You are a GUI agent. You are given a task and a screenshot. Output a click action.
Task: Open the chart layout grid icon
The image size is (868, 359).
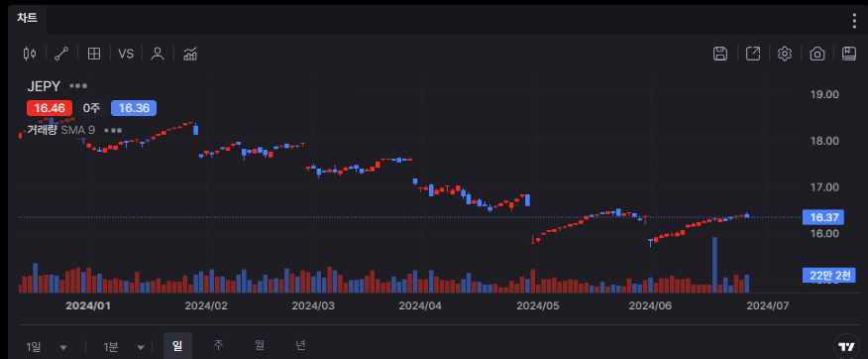point(94,54)
